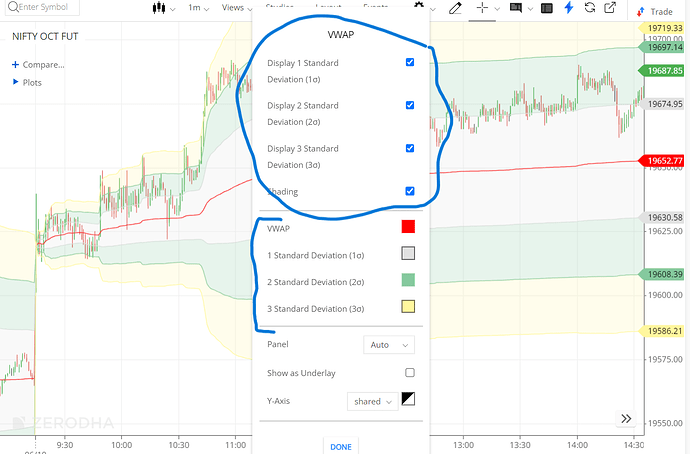
Task: Click the black-white Y-Axis color icon
Action: pos(408,400)
